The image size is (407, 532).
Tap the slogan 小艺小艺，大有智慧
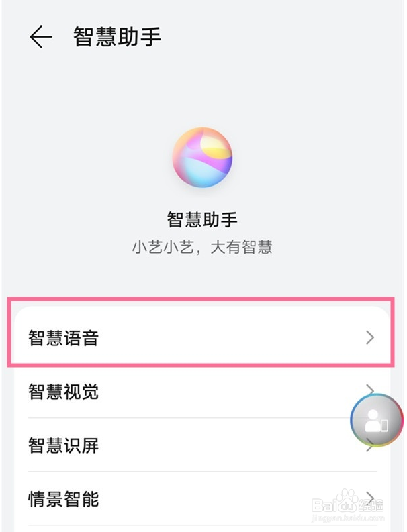(x=202, y=247)
